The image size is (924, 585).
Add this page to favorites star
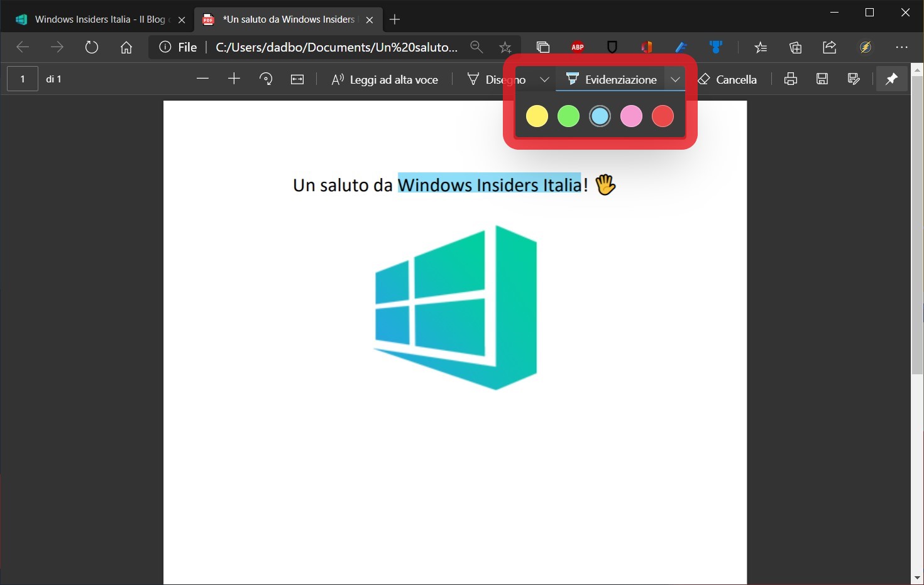coord(505,47)
